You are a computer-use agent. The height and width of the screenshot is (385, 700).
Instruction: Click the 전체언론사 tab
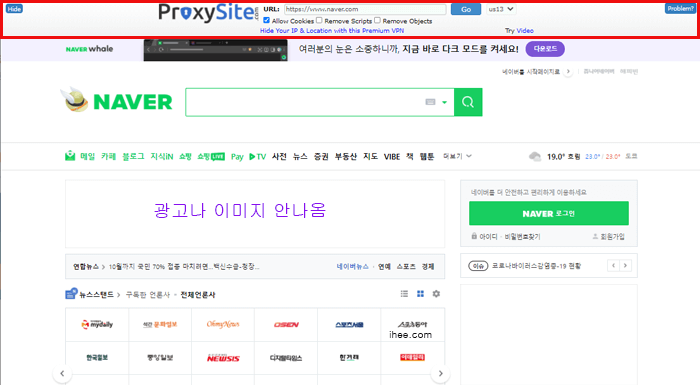click(x=198, y=295)
